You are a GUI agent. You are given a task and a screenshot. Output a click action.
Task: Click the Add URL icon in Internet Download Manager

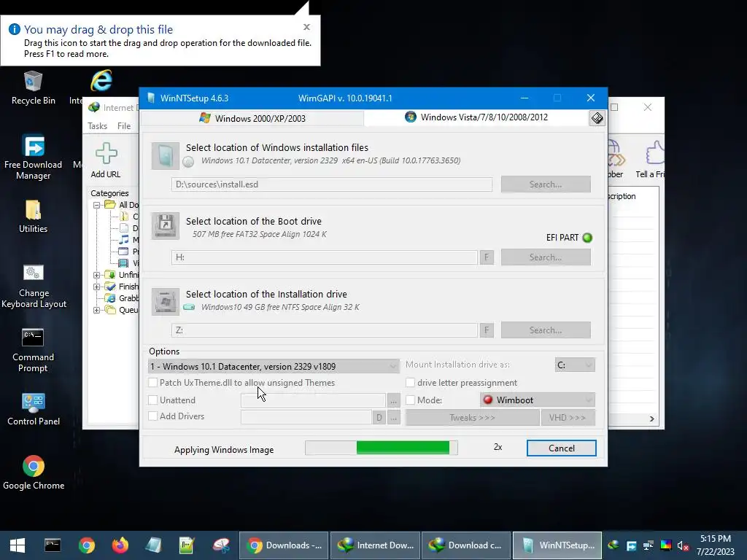click(106, 153)
